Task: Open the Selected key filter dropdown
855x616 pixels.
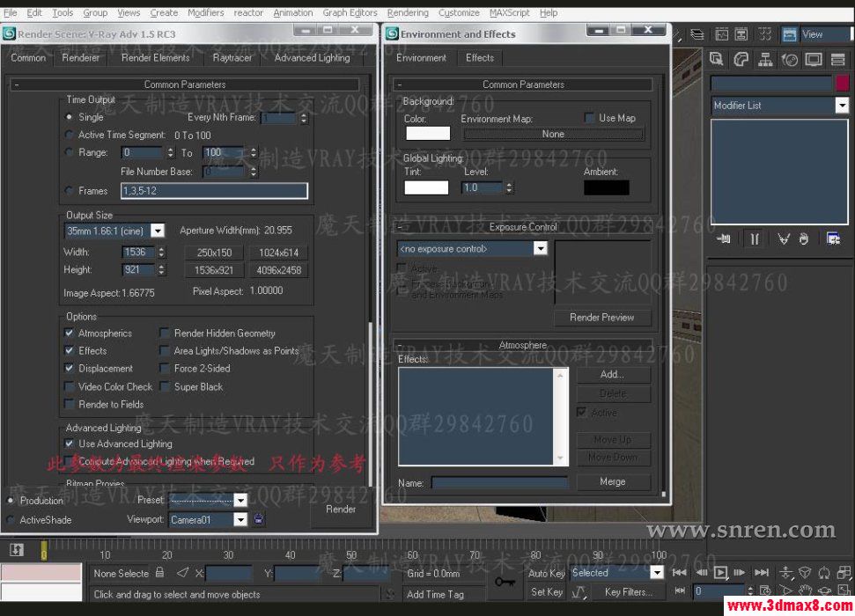Action: 657,572
